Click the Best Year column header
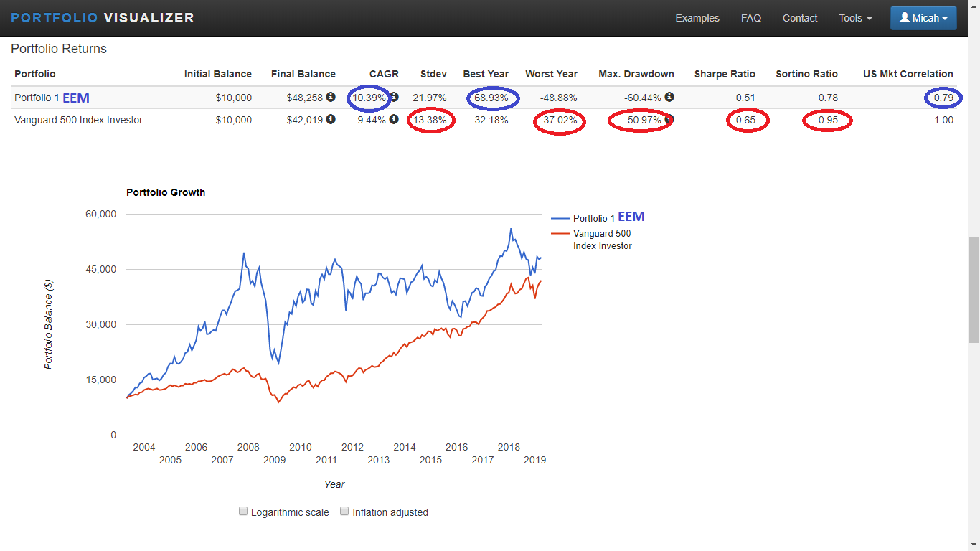980x551 pixels. 486,74
